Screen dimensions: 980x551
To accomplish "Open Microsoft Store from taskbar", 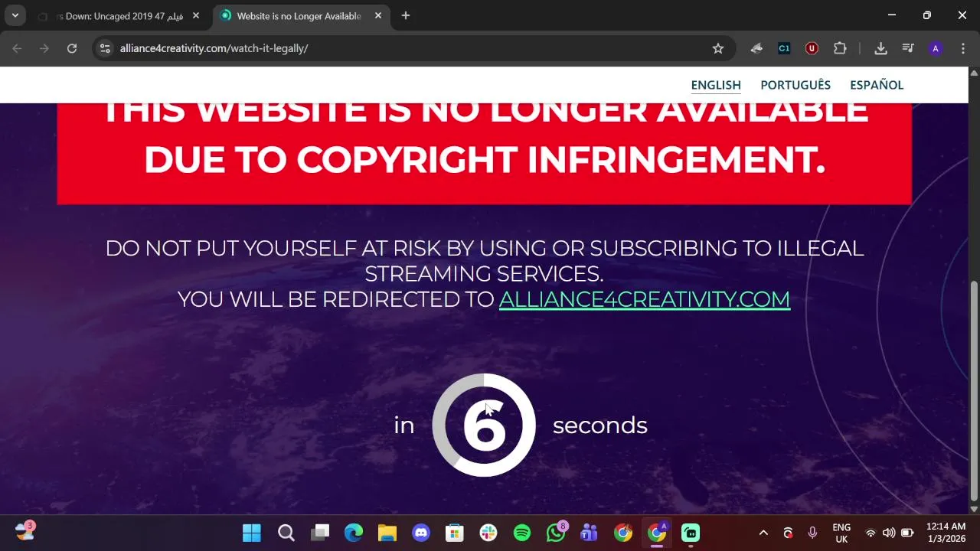I will (x=455, y=533).
